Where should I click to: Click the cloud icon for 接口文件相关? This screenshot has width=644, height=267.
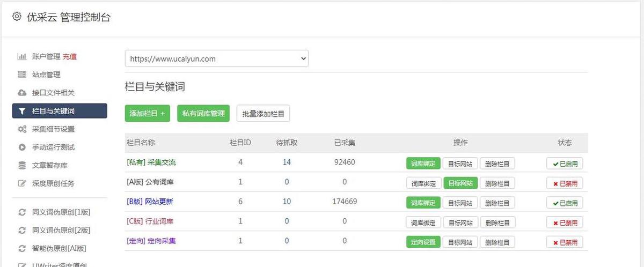click(x=22, y=93)
